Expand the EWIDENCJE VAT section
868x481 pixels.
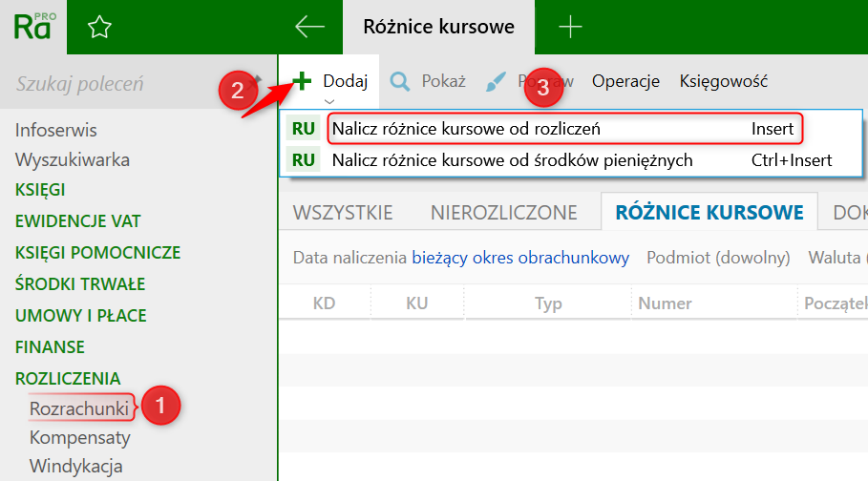[x=78, y=221]
